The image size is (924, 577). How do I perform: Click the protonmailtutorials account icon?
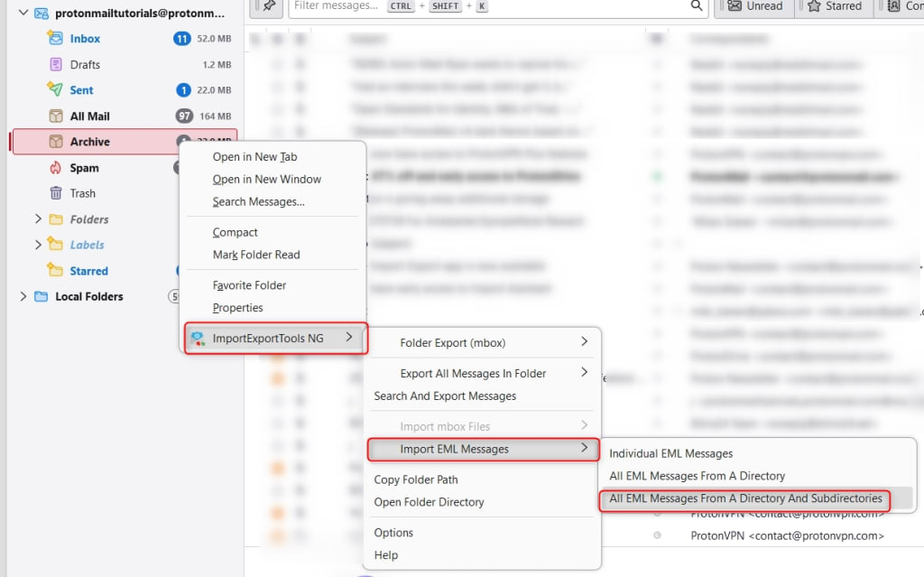pos(42,13)
